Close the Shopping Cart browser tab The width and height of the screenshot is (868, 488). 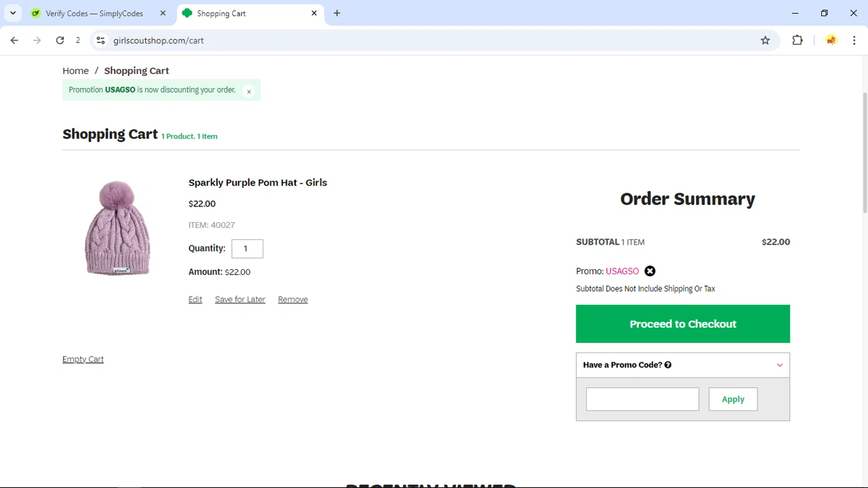pyautogui.click(x=314, y=13)
